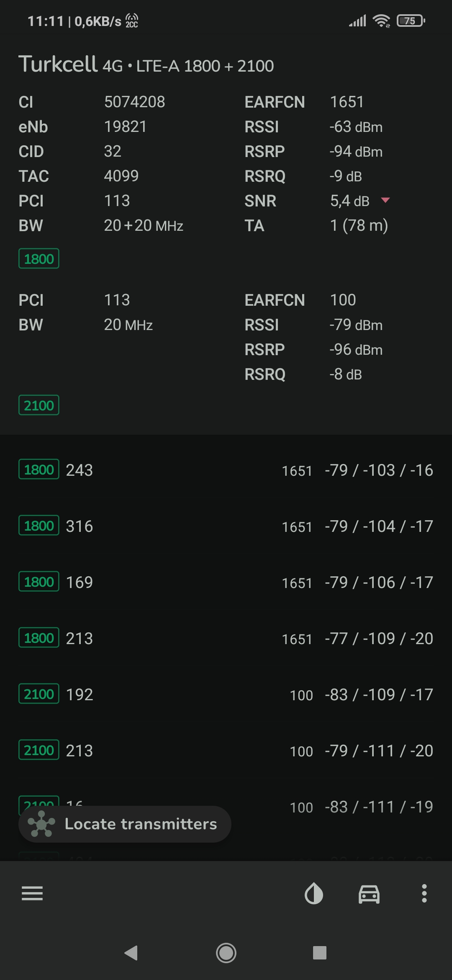Tap the Wi-Fi status bar icon
The height and width of the screenshot is (980, 452).
[x=381, y=21]
